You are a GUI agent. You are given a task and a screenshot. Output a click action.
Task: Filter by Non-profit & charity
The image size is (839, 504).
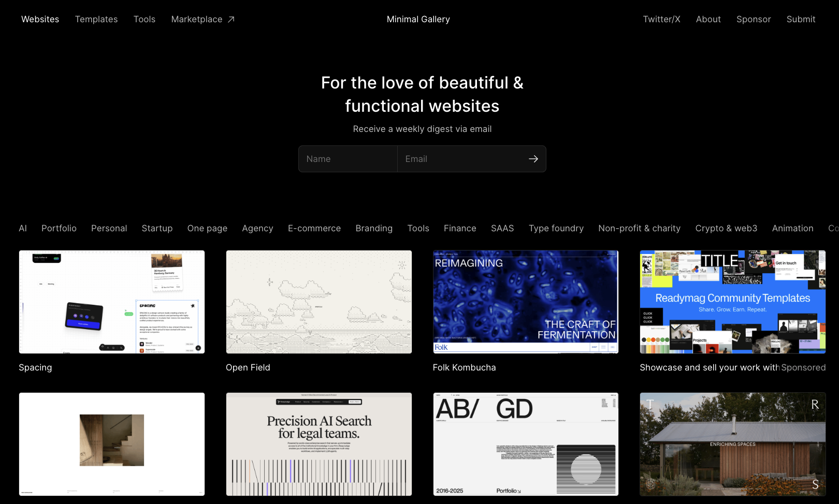pyautogui.click(x=640, y=228)
